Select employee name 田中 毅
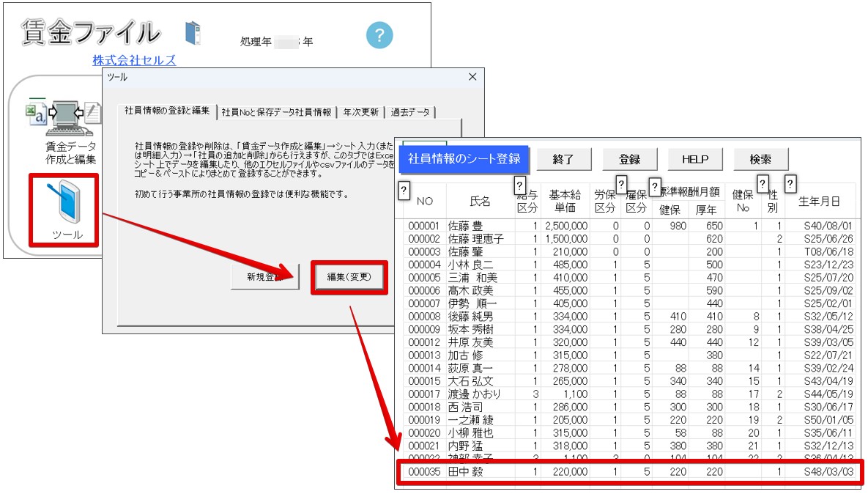868x494 pixels. tap(466, 472)
